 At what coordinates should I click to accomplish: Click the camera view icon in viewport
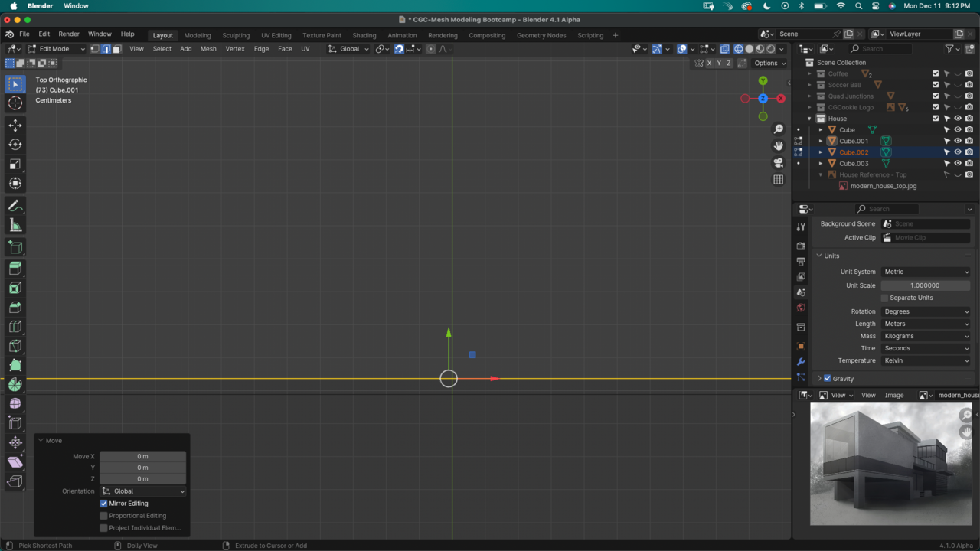point(779,163)
